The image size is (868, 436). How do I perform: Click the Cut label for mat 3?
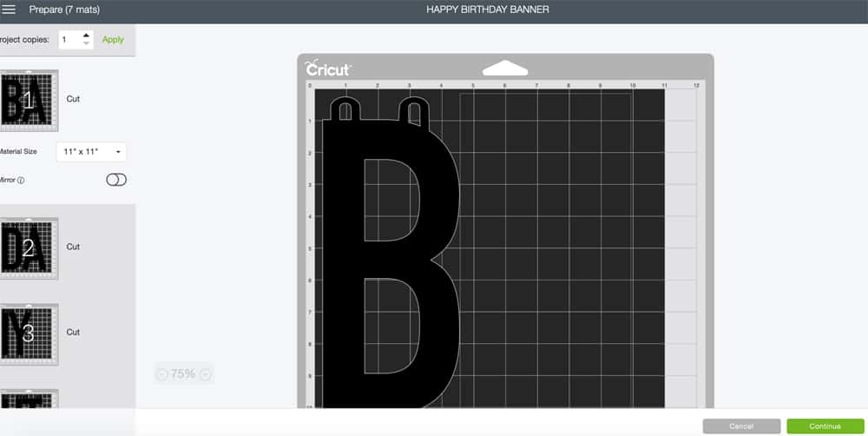(73, 333)
